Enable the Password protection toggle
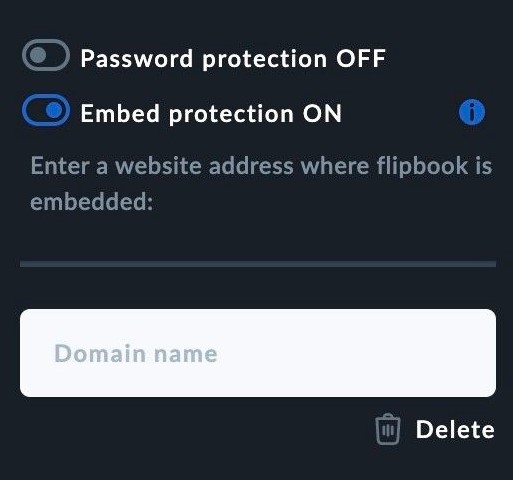513x480 pixels. 46,55
